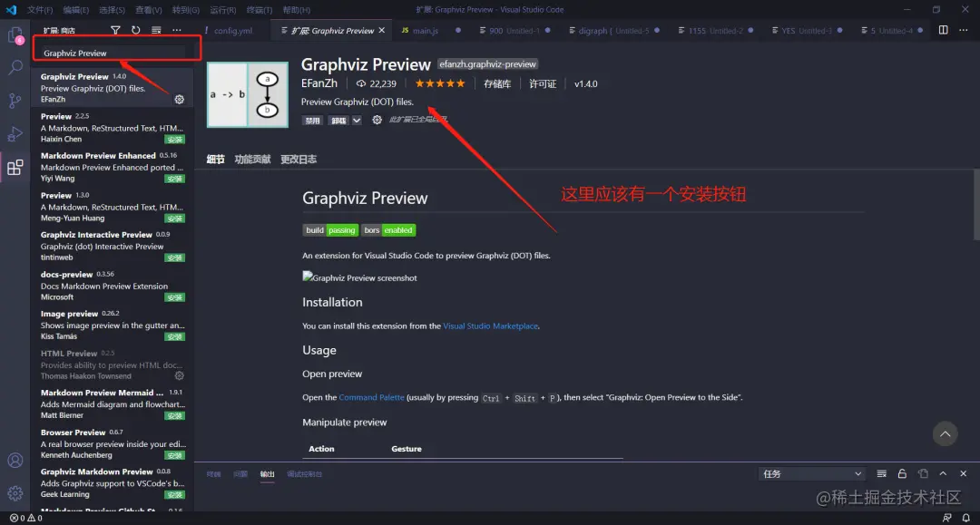Open the 终端(T) menu
Image resolution: width=980 pixels, height=525 pixels.
click(260, 10)
